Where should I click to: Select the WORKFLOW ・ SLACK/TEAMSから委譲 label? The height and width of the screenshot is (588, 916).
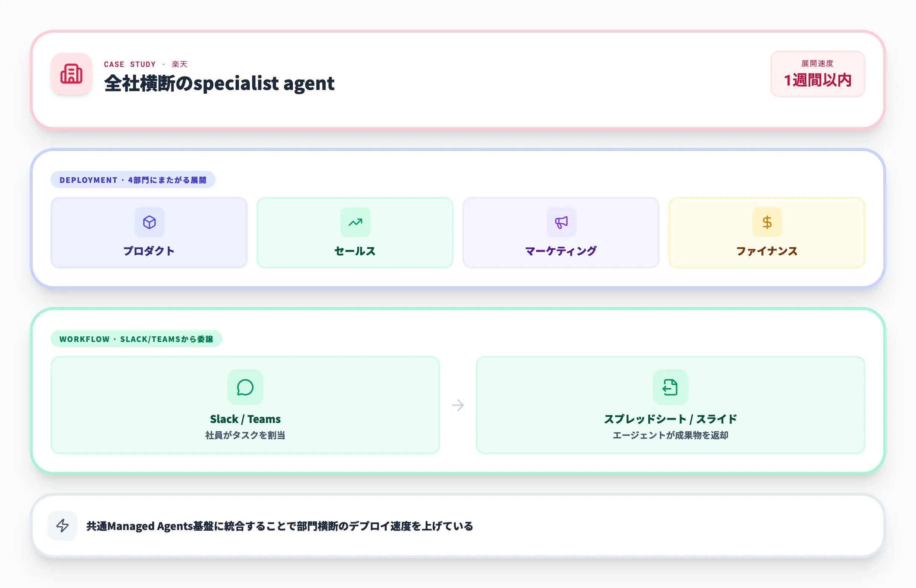point(136,339)
